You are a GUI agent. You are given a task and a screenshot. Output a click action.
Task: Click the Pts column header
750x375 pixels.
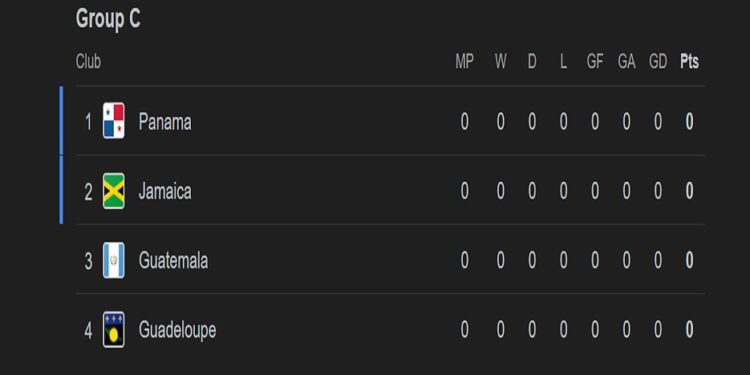689,62
